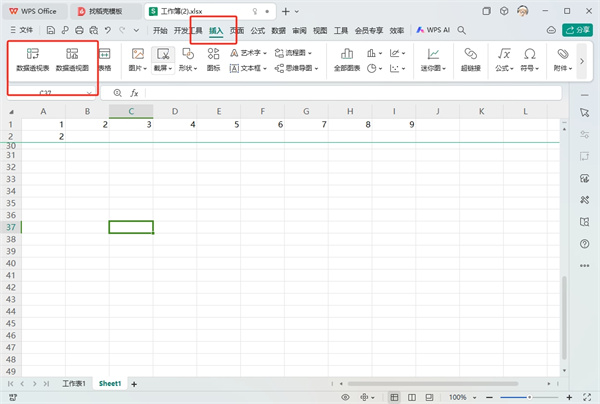Undo the last action
This screenshot has height=404, width=600.
(108, 30)
